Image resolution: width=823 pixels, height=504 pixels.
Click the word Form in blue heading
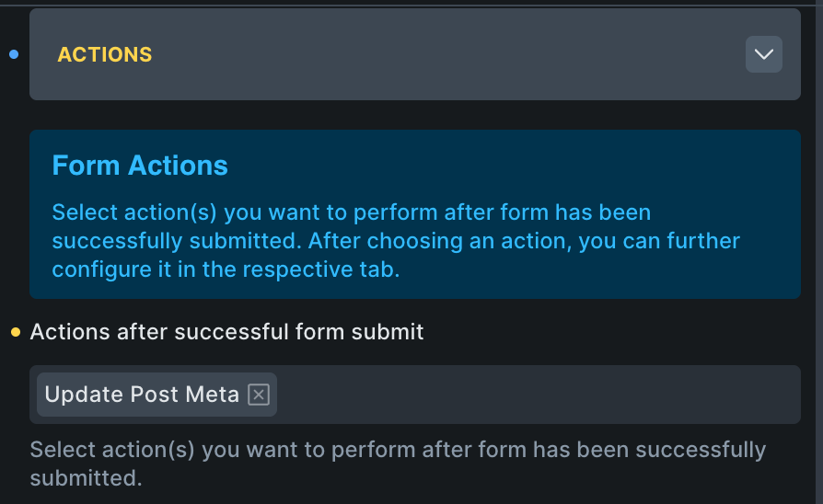click(x=87, y=166)
